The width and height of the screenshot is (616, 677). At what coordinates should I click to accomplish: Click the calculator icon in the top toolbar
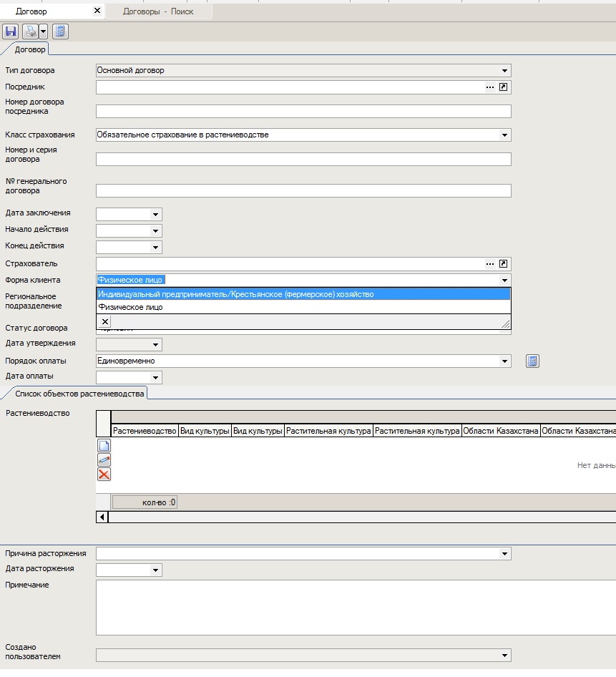pos(60,31)
